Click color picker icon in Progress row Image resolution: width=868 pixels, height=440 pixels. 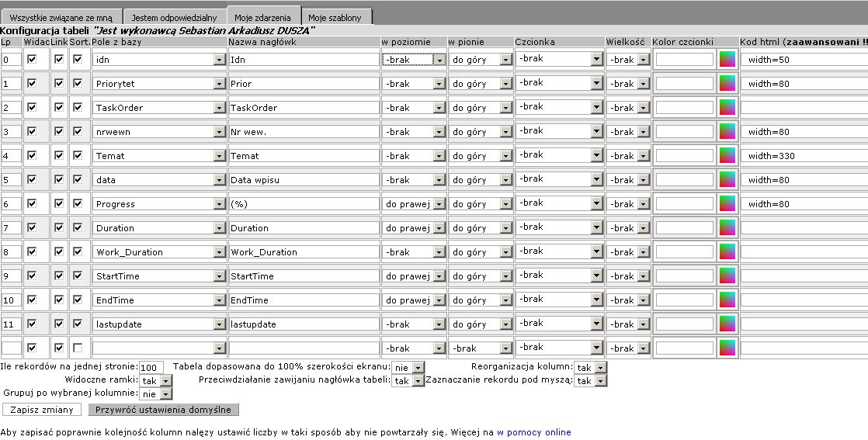pyautogui.click(x=727, y=203)
